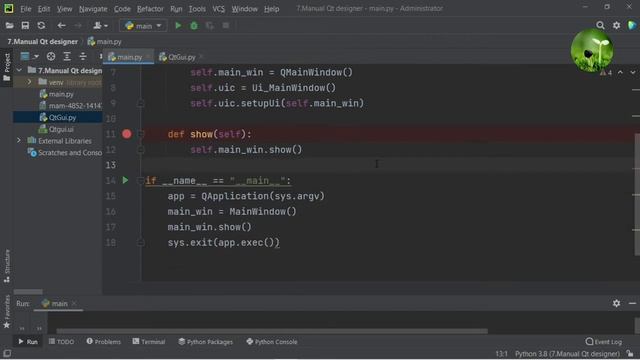The width and height of the screenshot is (640, 360).
Task: Collapse the 7.Manual Qt designer project node
Action: (x=19, y=71)
